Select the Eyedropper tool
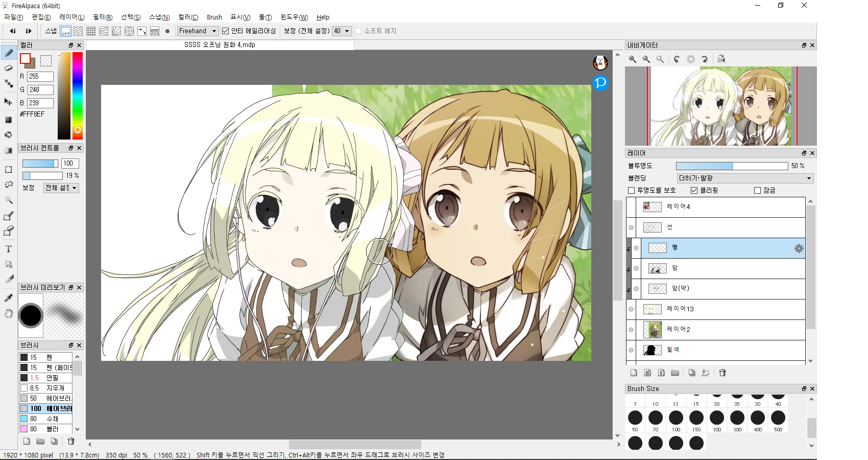 pos(9,297)
